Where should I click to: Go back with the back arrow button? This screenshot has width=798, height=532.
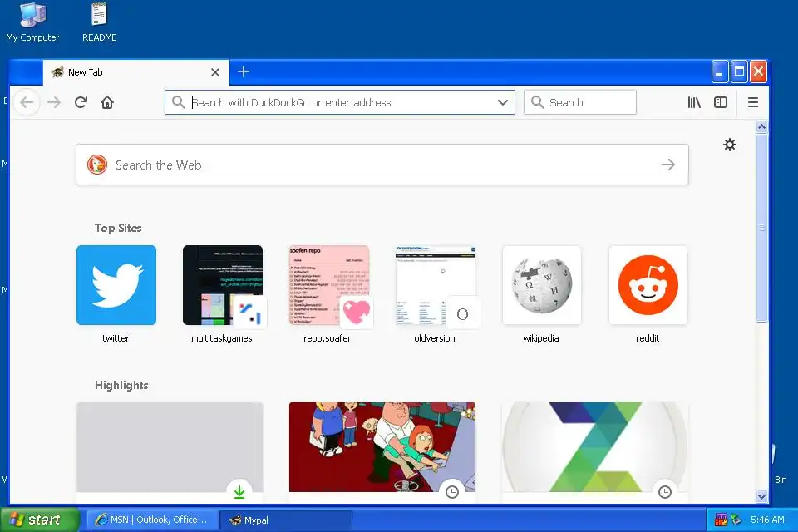click(x=27, y=102)
